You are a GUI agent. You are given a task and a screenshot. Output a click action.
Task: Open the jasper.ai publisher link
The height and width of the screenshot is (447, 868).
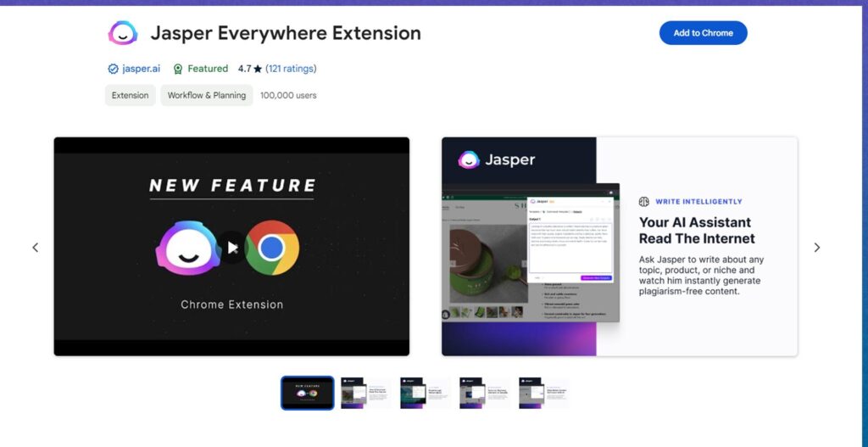pos(141,69)
